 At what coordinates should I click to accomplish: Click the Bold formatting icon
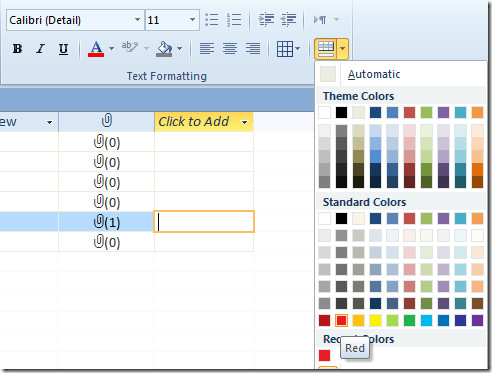[x=17, y=49]
